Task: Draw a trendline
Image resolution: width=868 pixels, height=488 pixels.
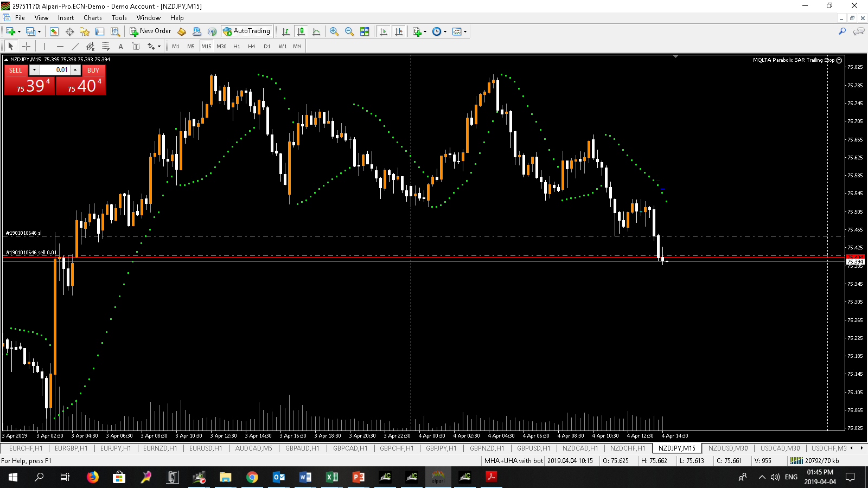Action: (x=75, y=46)
